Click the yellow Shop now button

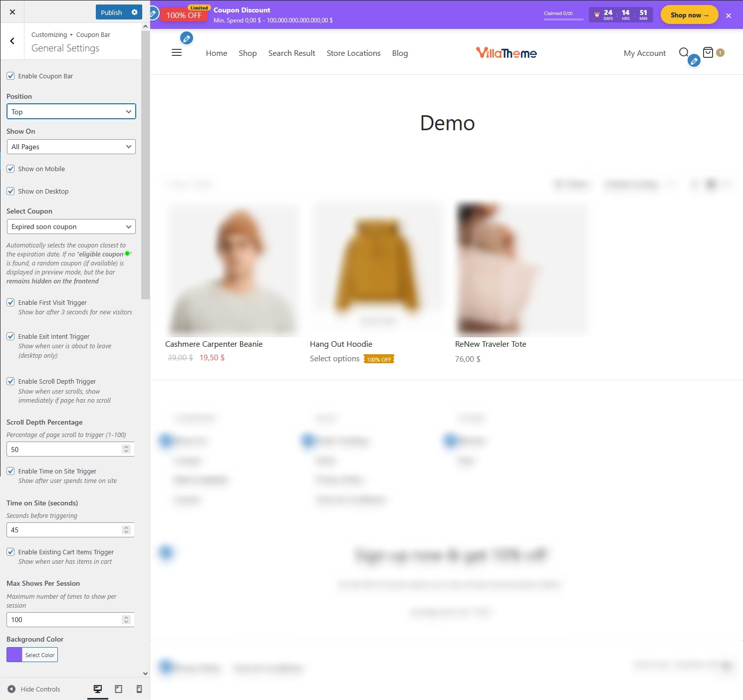(x=689, y=15)
